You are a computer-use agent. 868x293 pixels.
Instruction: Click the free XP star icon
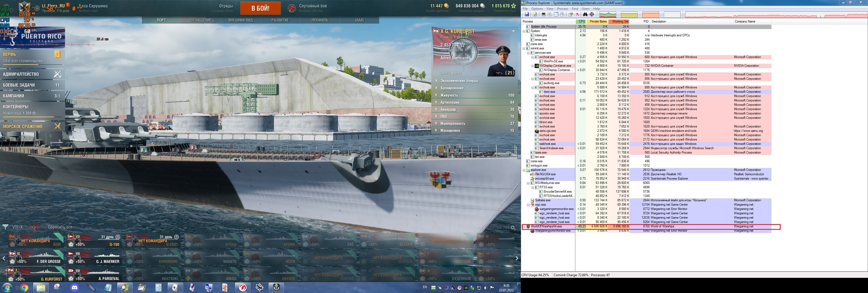point(513,6)
